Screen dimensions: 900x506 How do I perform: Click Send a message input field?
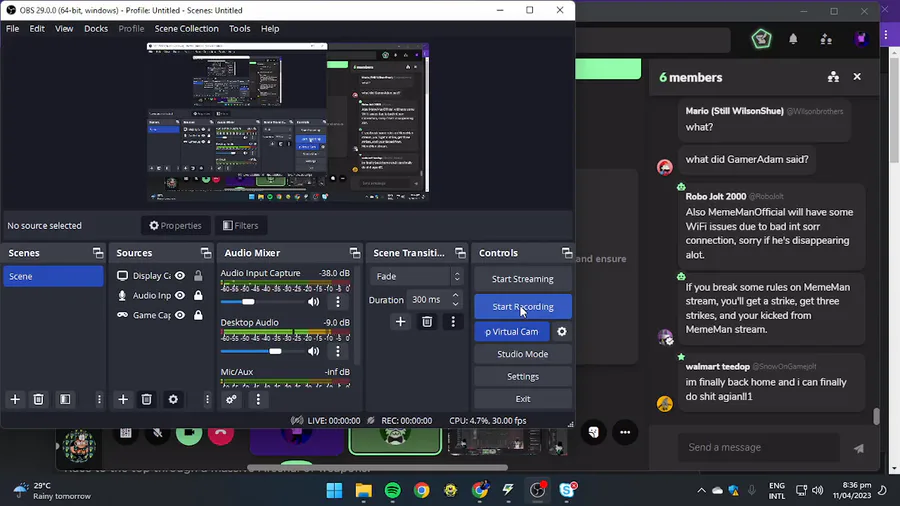point(759,447)
